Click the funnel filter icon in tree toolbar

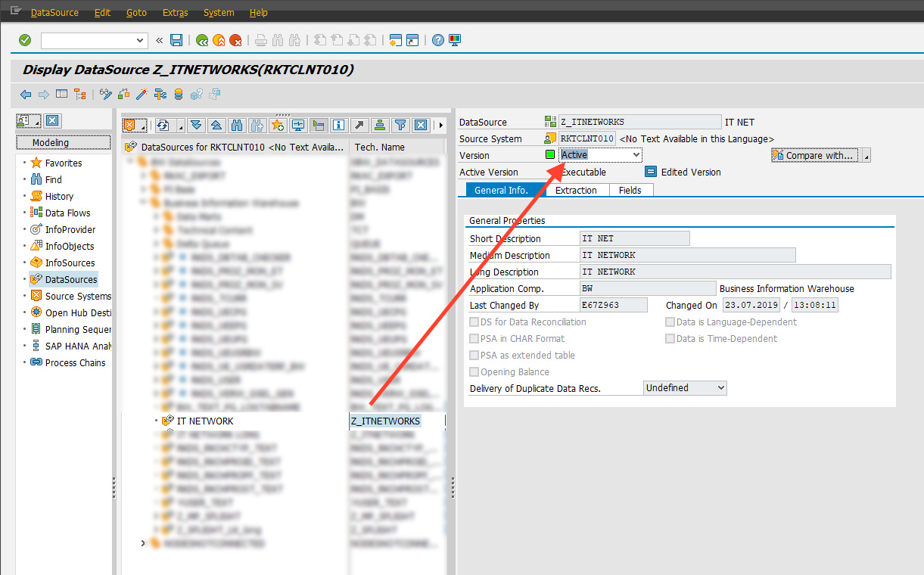[x=401, y=125]
